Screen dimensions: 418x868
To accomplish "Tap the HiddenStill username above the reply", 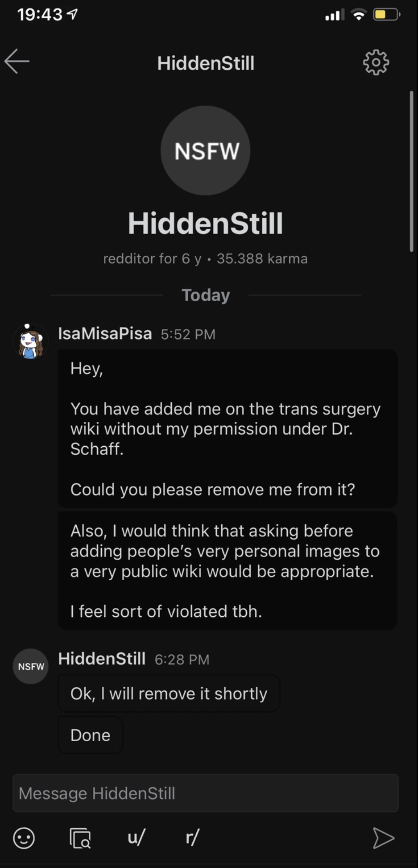I will point(102,658).
